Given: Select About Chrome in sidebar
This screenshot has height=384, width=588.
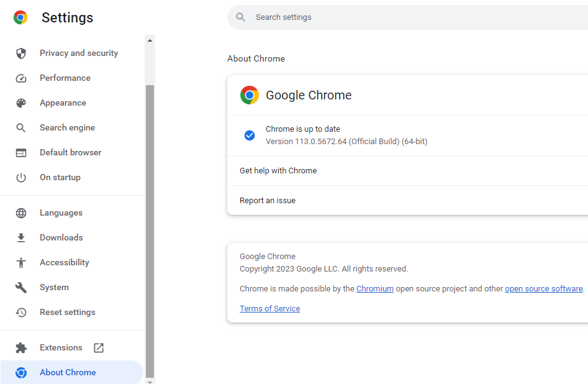Looking at the screenshot, I should [72, 372].
